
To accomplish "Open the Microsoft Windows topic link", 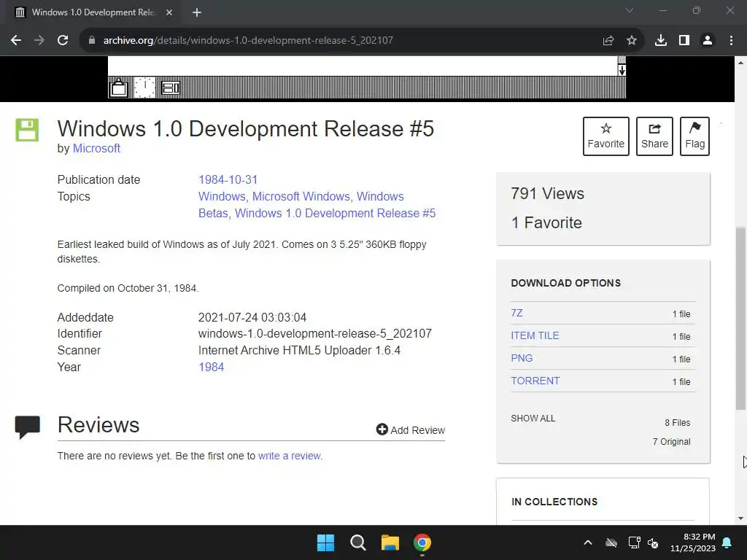I will click(301, 196).
